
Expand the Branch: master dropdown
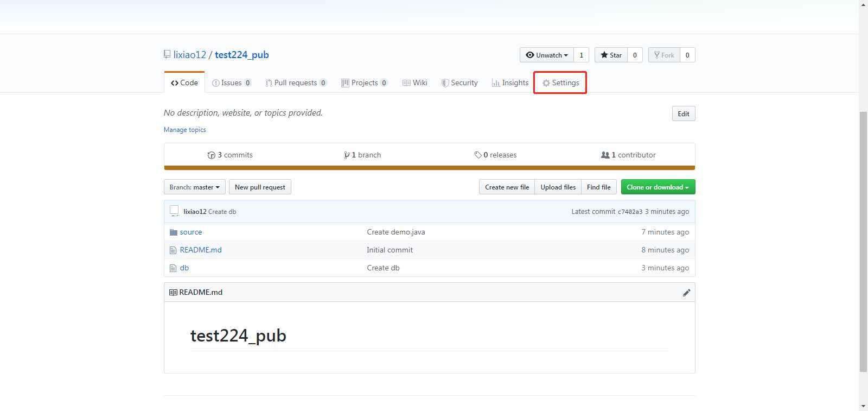pyautogui.click(x=195, y=187)
